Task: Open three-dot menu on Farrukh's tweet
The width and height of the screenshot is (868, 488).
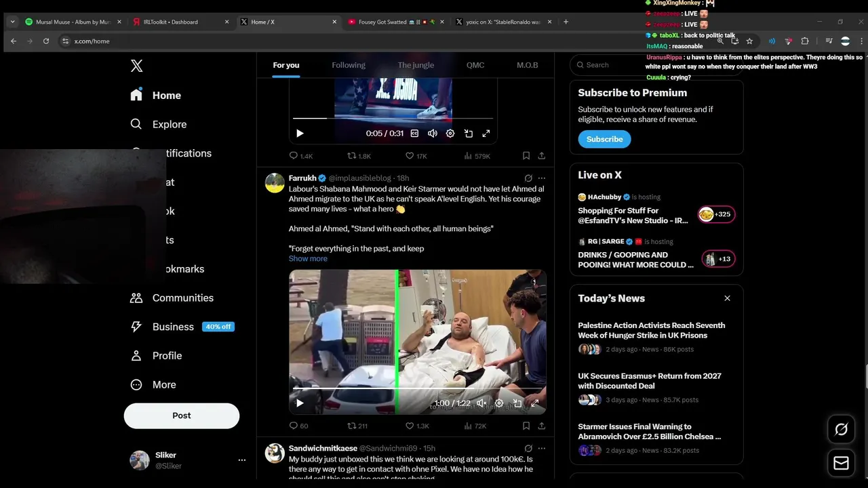Action: (x=541, y=178)
